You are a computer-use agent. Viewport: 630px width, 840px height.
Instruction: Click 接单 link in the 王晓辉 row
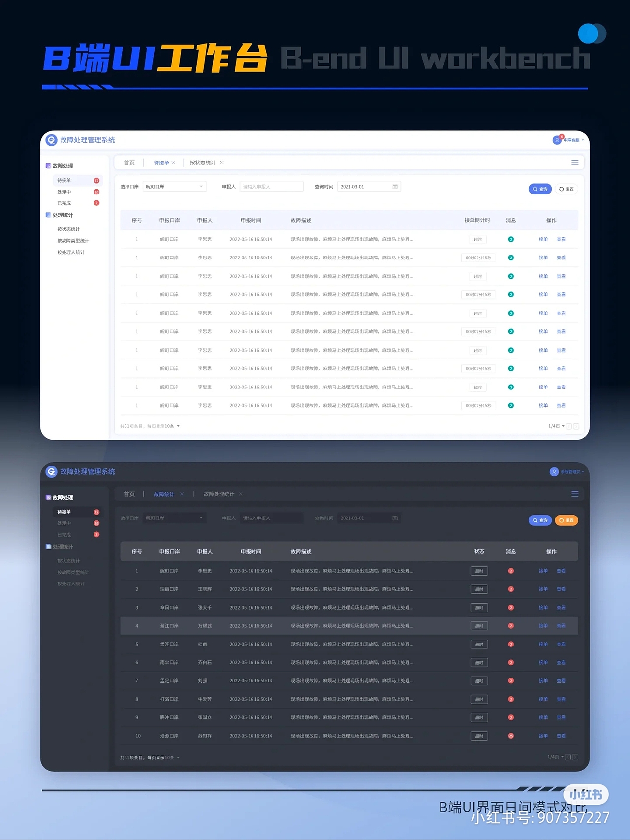[543, 589]
